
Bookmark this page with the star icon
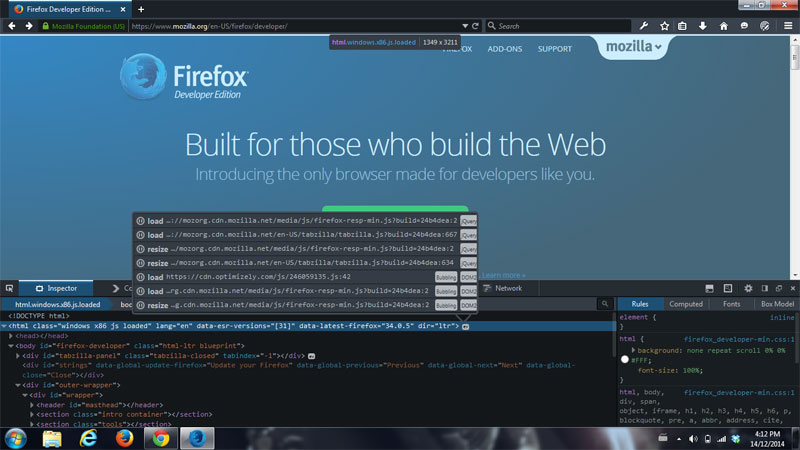coord(664,26)
